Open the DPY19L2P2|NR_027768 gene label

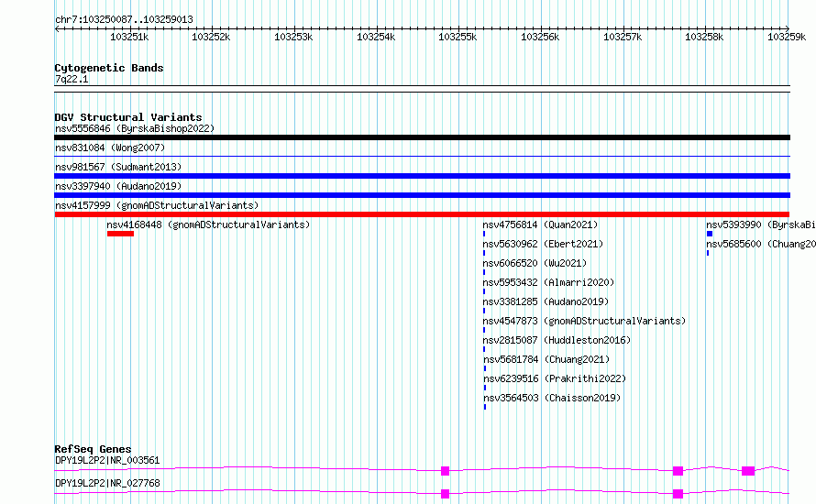click(x=107, y=483)
